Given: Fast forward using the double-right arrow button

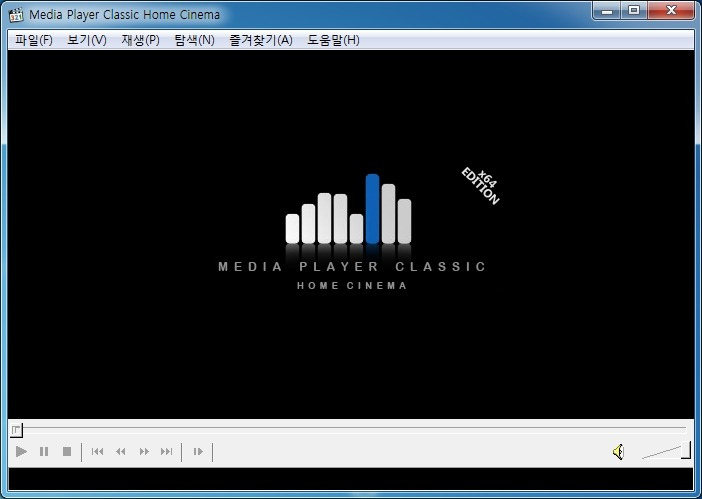Looking at the screenshot, I should click(x=144, y=452).
